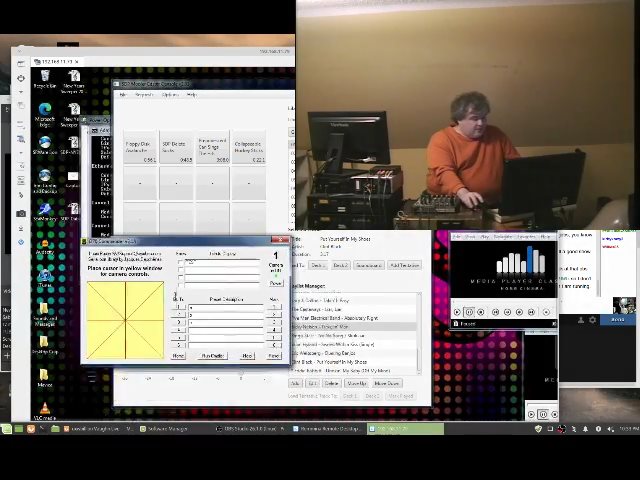
Task: Tick the third checkbox in camera control dialog
Action: (180, 278)
